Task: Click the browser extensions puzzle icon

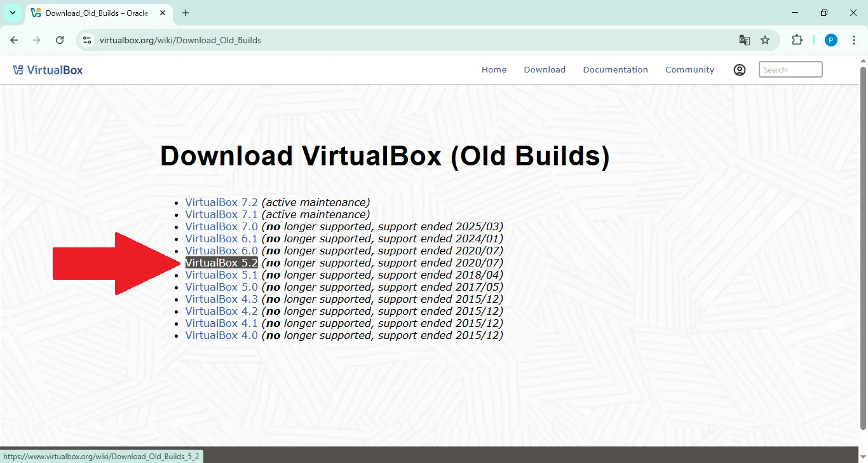Action: (x=797, y=39)
